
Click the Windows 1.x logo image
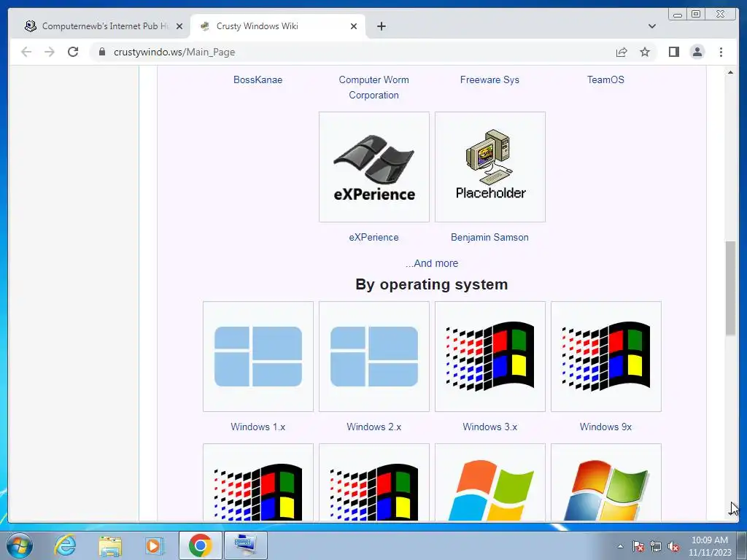pos(258,356)
